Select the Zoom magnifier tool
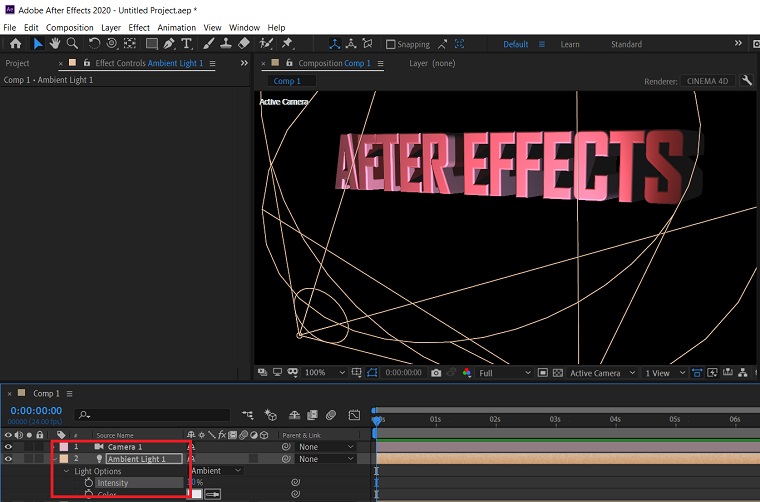 (x=71, y=44)
